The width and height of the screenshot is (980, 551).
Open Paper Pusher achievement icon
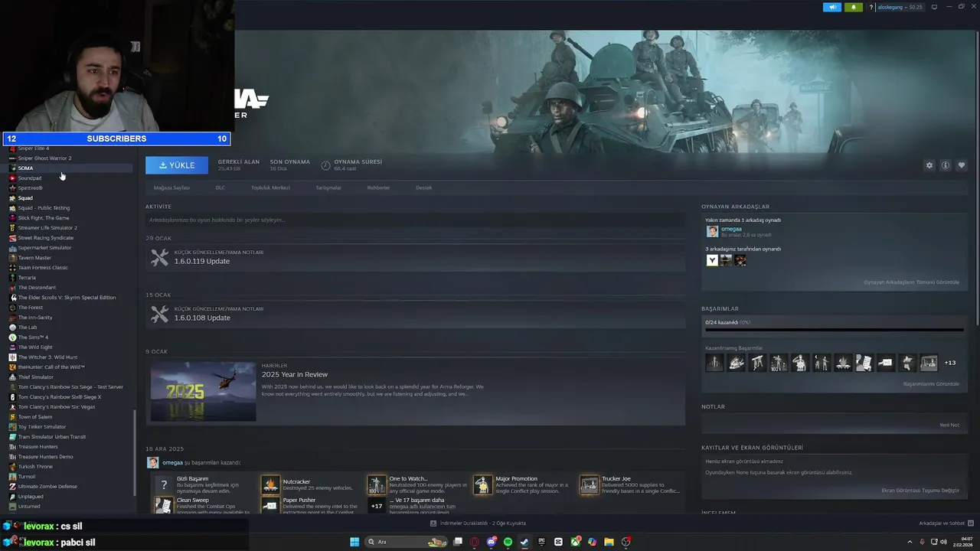click(x=270, y=505)
